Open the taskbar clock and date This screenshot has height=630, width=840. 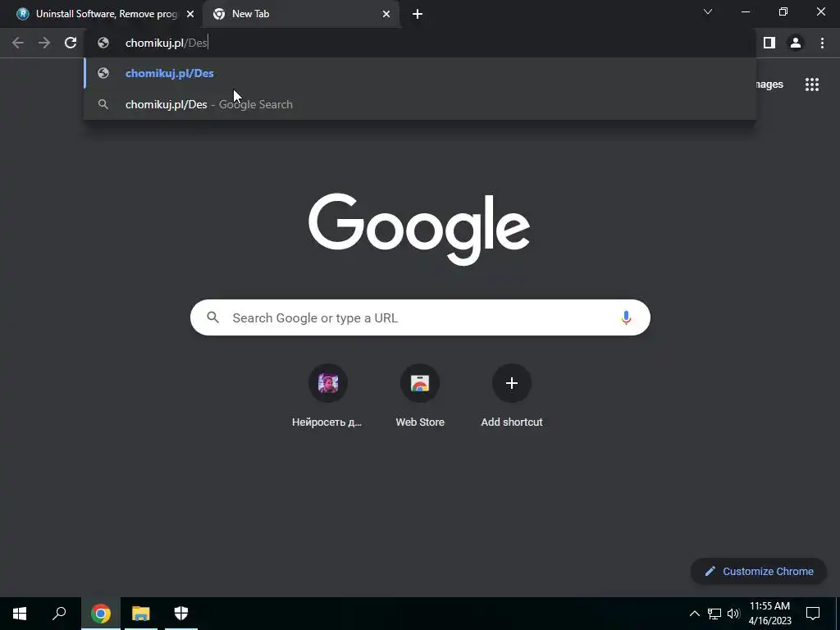click(x=769, y=614)
